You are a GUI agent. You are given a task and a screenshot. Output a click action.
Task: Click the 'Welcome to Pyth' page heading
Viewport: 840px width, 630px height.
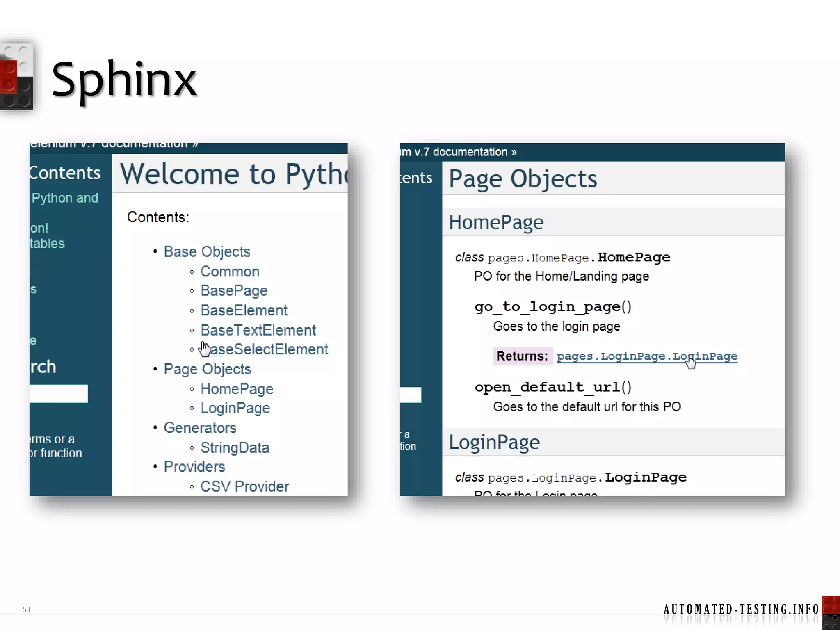pos(234,174)
